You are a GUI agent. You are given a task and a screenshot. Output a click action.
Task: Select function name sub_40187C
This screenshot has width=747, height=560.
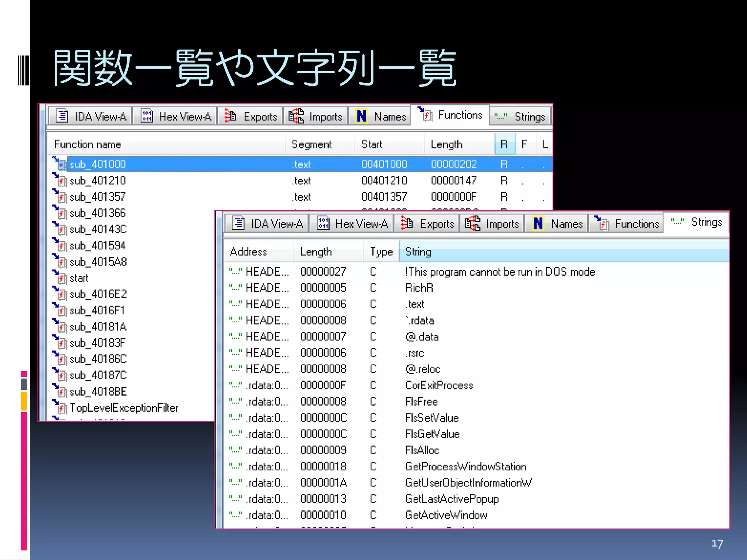tap(98, 375)
